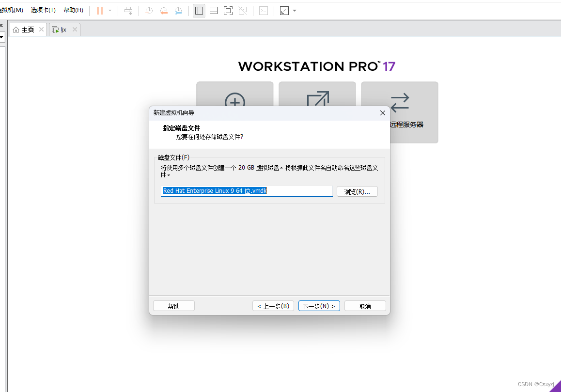Click the 取消 cancel button
Viewport: 561px width, 392px height.
[x=365, y=306]
